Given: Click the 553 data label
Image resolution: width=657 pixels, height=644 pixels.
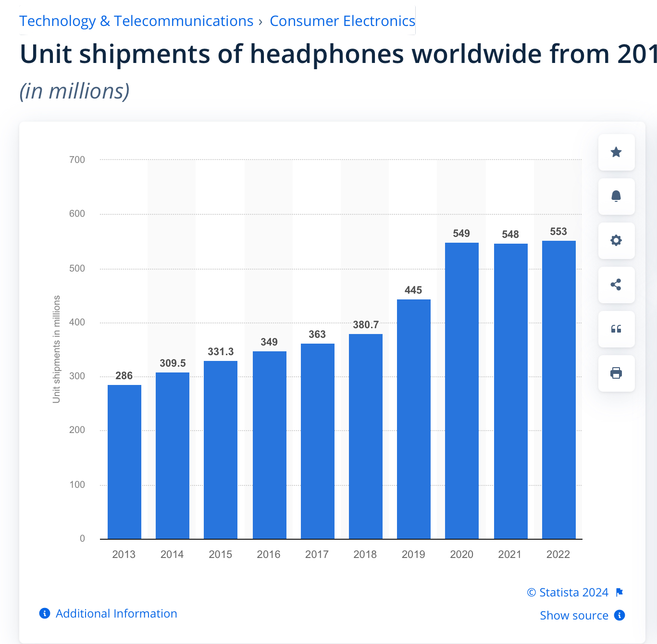Looking at the screenshot, I should pyautogui.click(x=558, y=232).
